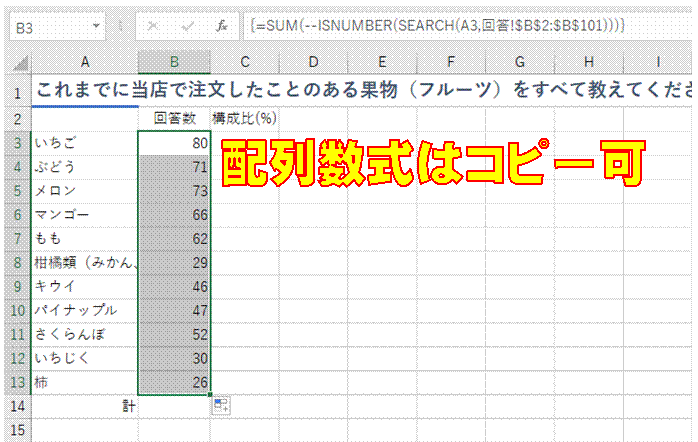Select the いちじく cell
Screen dimensions: 698x442
pos(85,358)
